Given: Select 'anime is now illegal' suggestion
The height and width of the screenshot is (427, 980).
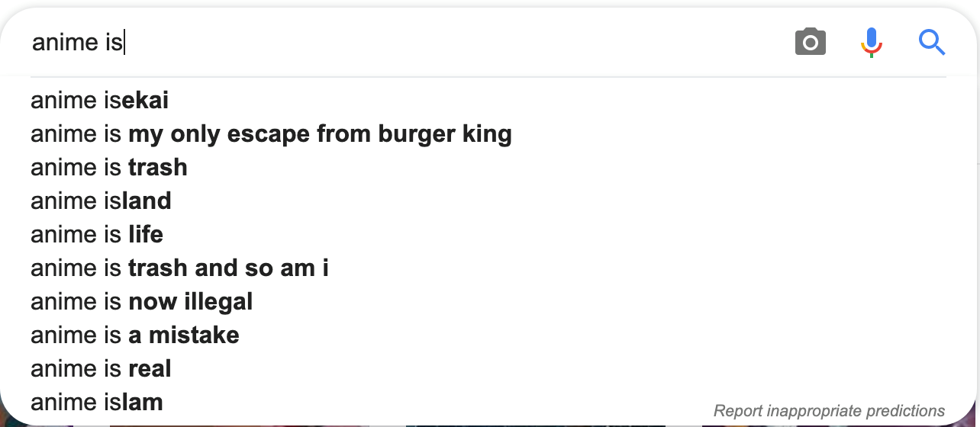Looking at the screenshot, I should pyautogui.click(x=488, y=301).
